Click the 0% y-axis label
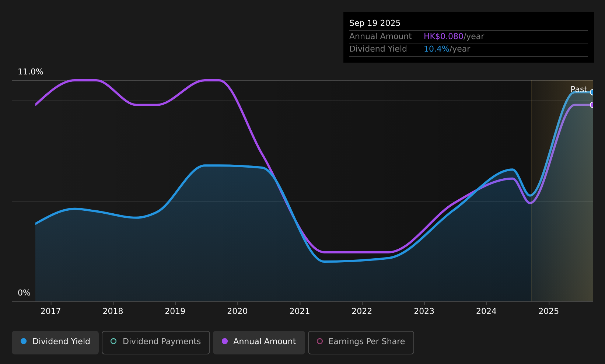The height and width of the screenshot is (364, 605). click(x=24, y=293)
